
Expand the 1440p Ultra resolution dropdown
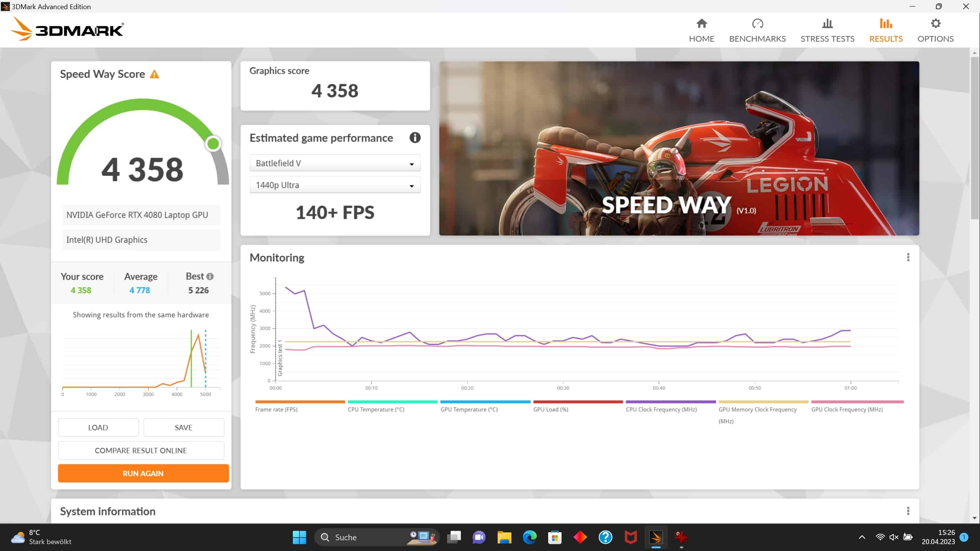[x=335, y=185]
